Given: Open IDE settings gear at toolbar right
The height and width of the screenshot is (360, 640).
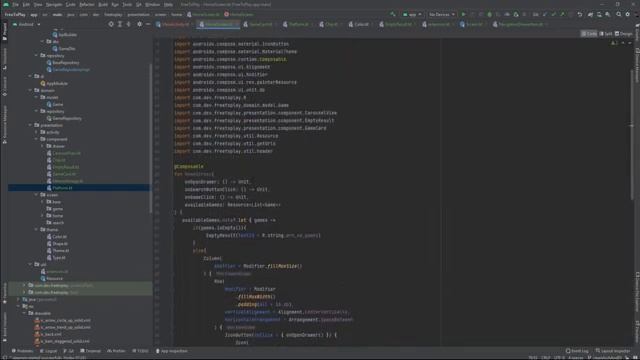Looking at the screenshot, I should click(x=628, y=14).
